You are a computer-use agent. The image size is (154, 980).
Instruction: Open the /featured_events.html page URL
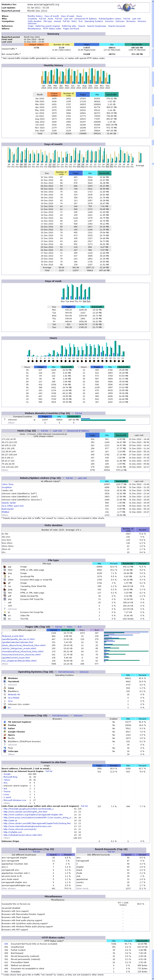(x=12, y=636)
